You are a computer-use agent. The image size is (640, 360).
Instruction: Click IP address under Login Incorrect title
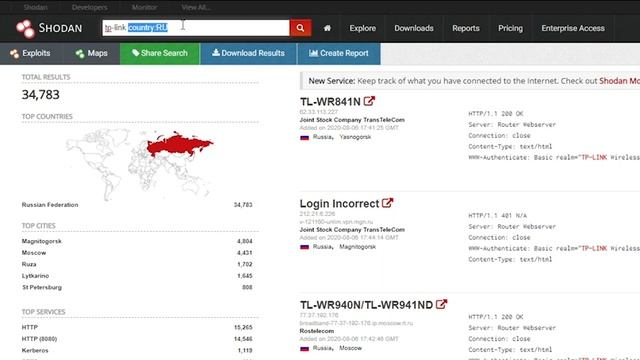[317, 214]
